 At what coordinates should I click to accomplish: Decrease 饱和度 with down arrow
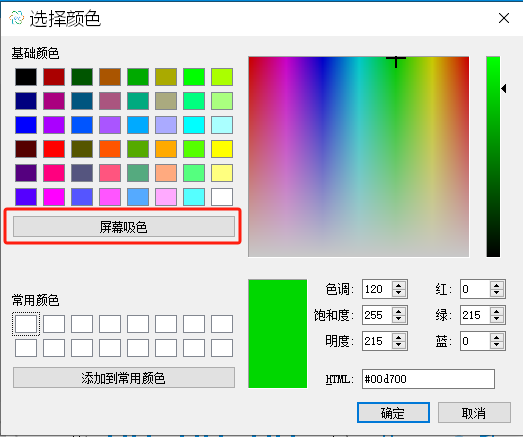(x=399, y=319)
